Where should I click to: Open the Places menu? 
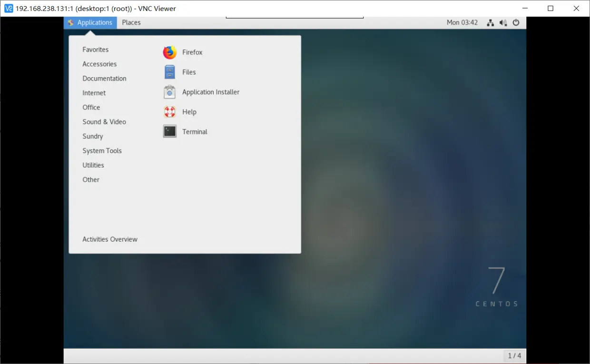pos(131,22)
